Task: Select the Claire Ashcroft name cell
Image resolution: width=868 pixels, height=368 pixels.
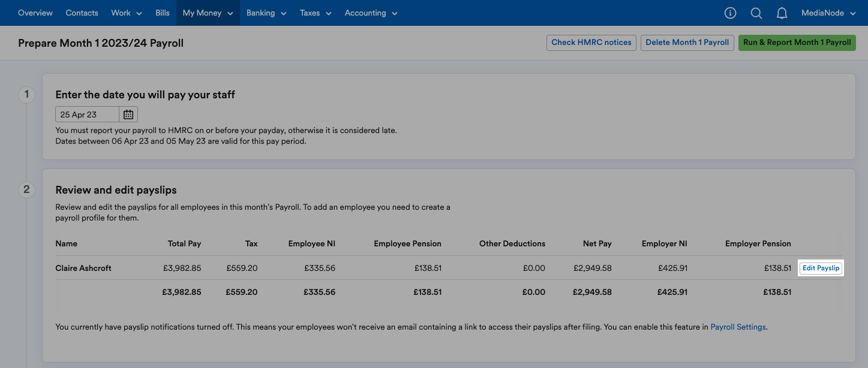Action: coord(83,268)
